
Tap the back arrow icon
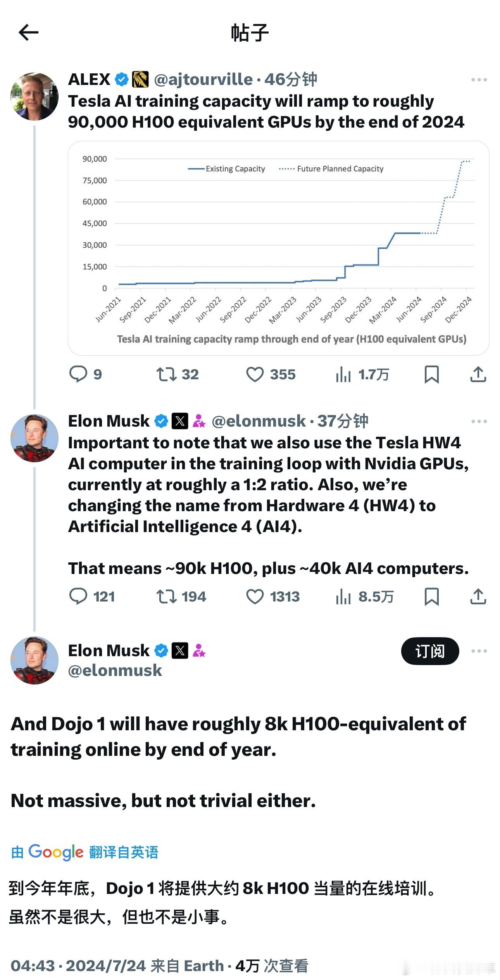coord(28,32)
